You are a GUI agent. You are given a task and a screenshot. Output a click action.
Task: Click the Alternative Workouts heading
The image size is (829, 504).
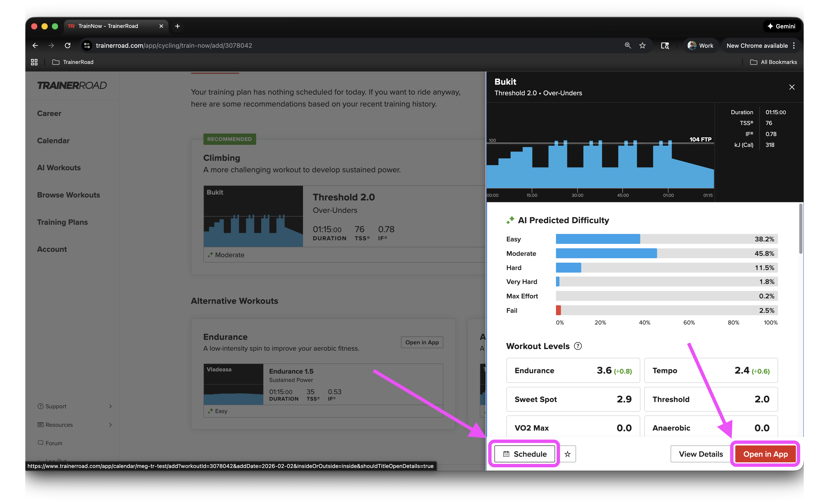click(x=235, y=301)
